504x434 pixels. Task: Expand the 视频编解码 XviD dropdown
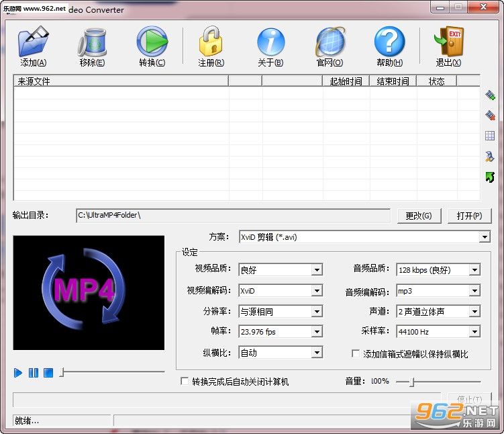coord(317,291)
